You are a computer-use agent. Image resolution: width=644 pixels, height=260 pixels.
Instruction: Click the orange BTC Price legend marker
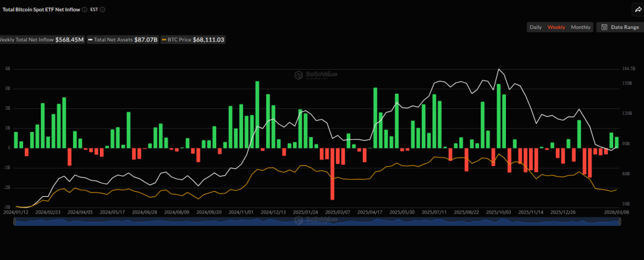click(164, 40)
